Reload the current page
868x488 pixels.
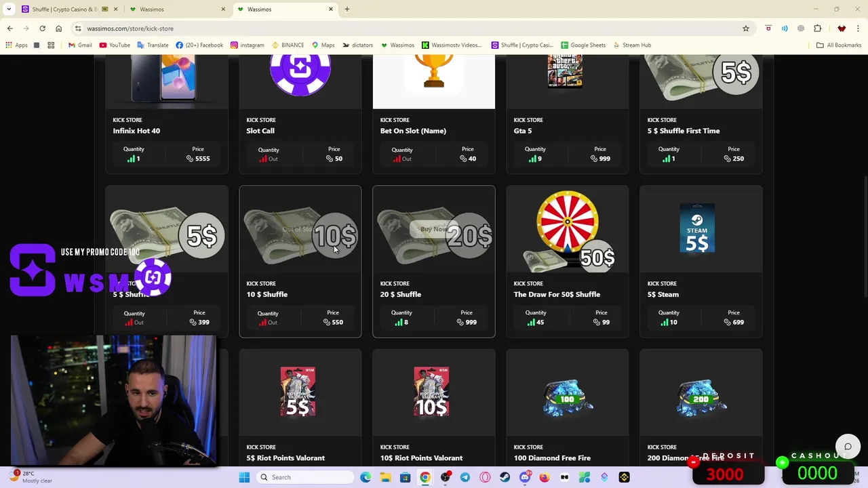click(42, 28)
